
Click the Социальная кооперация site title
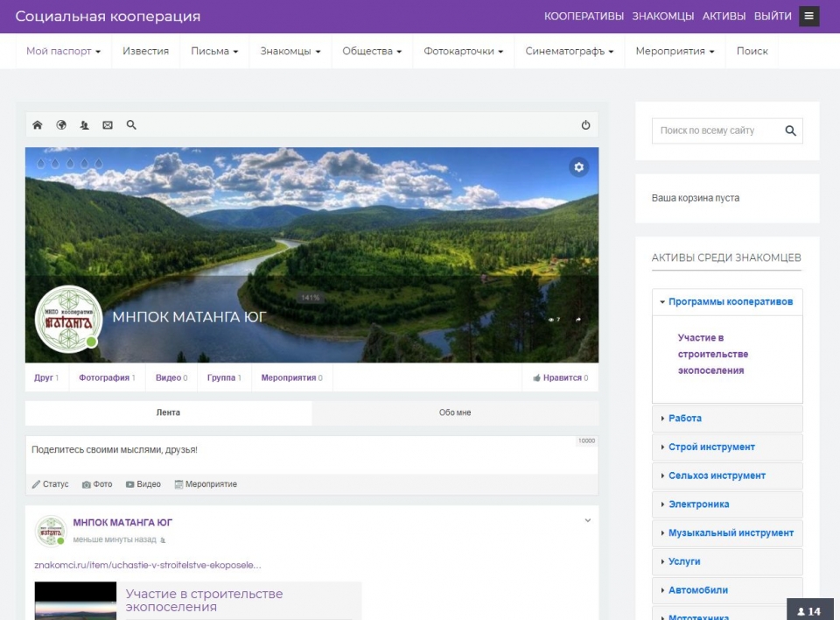(x=108, y=16)
